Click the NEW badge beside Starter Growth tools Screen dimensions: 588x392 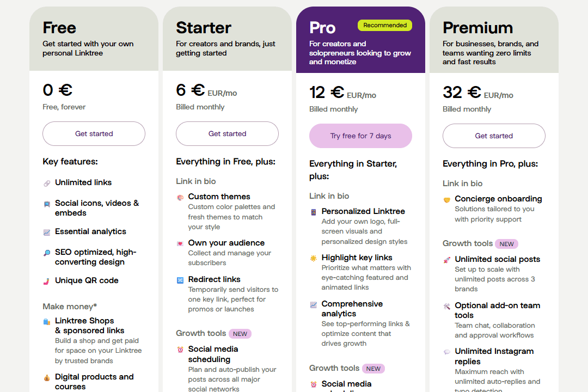point(240,333)
